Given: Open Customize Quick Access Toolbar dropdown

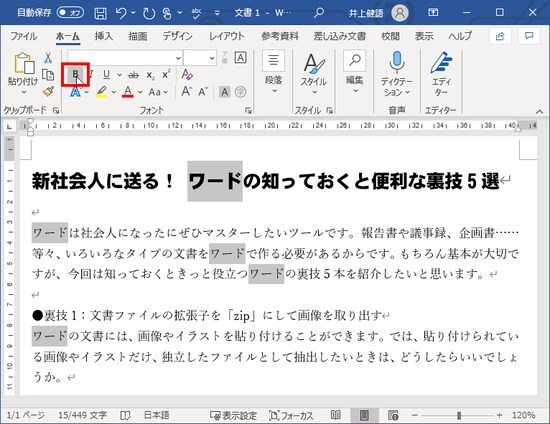Looking at the screenshot, I should point(217,13).
